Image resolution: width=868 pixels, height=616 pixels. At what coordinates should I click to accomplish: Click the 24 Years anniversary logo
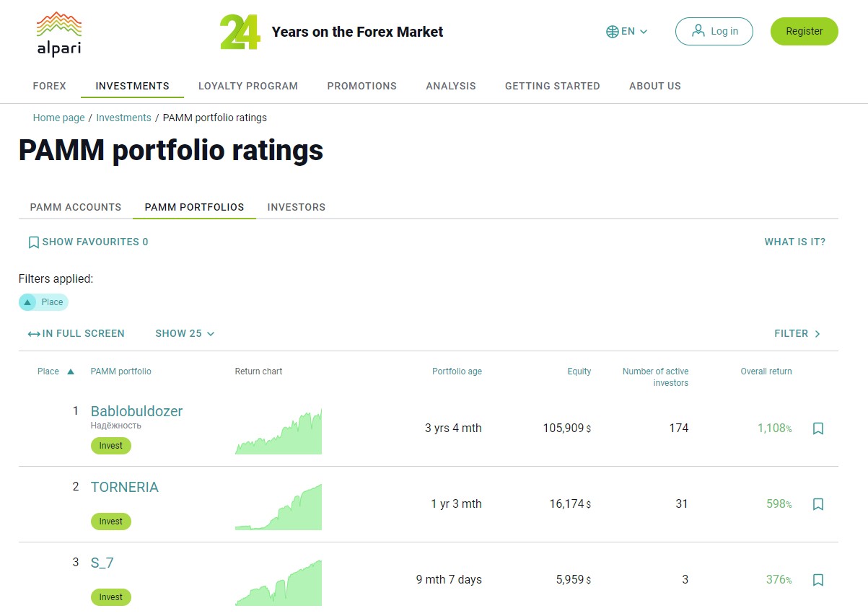[x=241, y=32]
